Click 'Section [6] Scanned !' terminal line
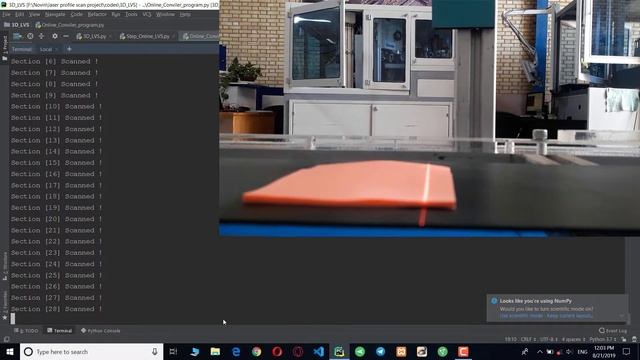Screen dimensions: 640x360 (54, 62)
